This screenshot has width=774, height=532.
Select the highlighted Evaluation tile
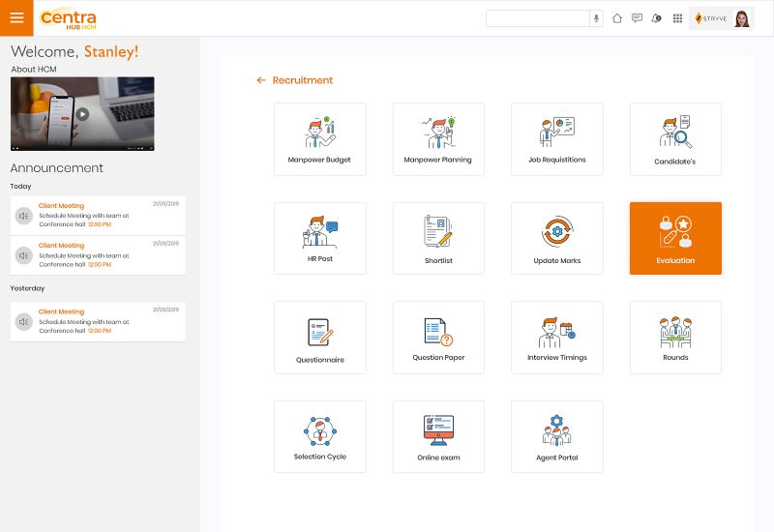pyautogui.click(x=675, y=238)
